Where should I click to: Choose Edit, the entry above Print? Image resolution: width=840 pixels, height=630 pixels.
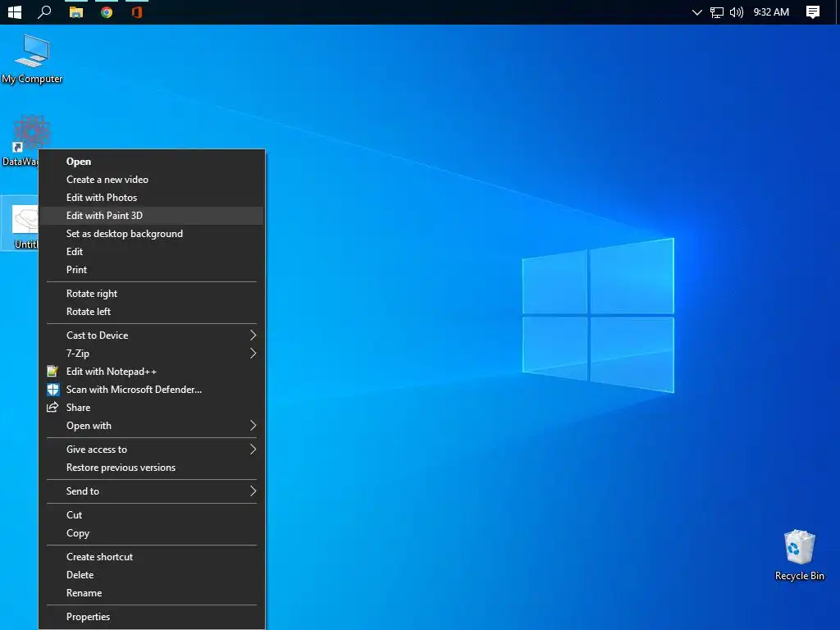[152, 252]
